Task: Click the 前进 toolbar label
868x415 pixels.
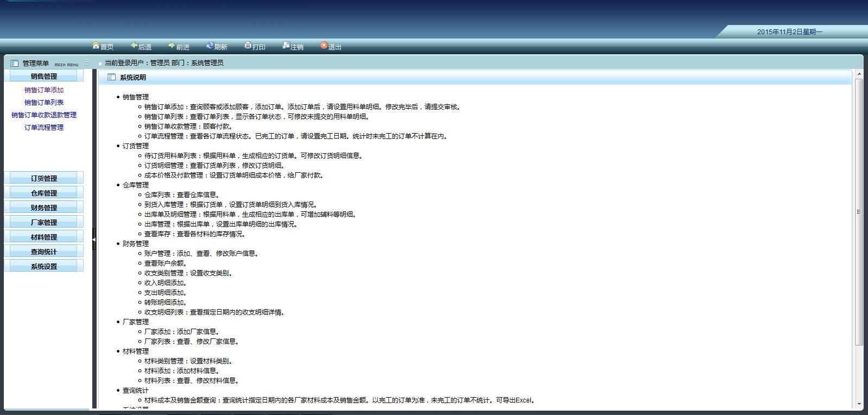Action: tap(183, 47)
